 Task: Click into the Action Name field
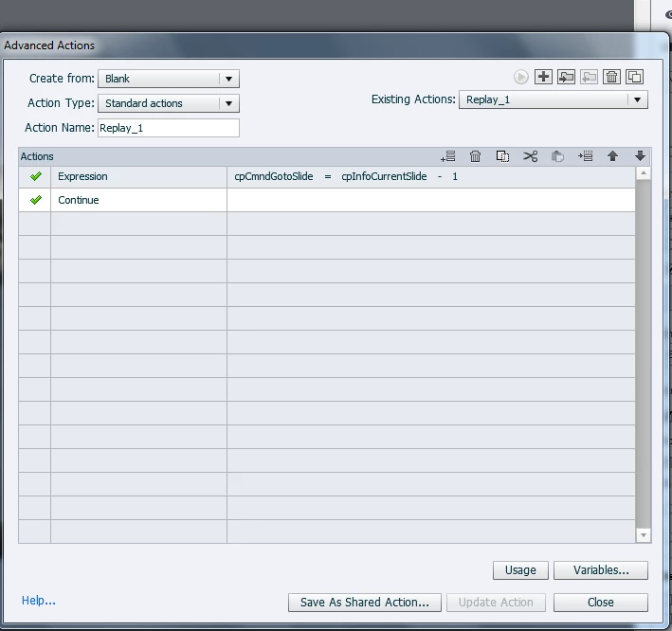coord(169,128)
